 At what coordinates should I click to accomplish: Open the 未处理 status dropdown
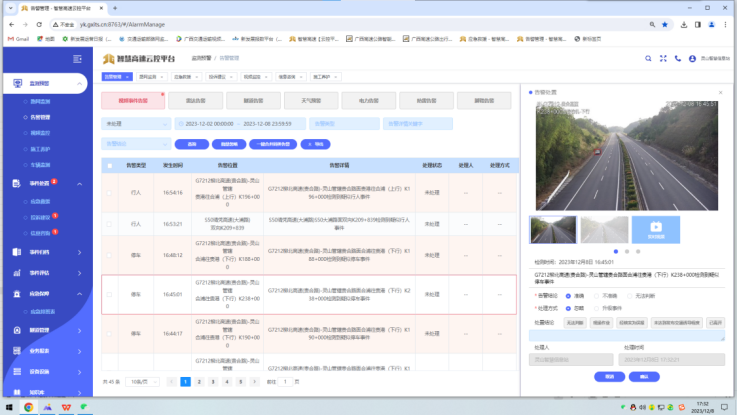pyautogui.click(x=135, y=124)
